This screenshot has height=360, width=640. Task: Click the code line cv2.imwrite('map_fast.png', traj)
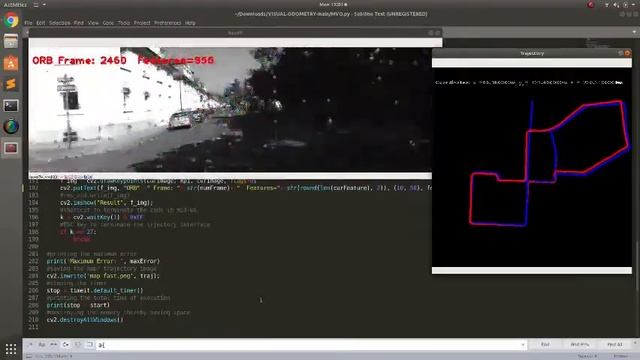click(x=103, y=276)
